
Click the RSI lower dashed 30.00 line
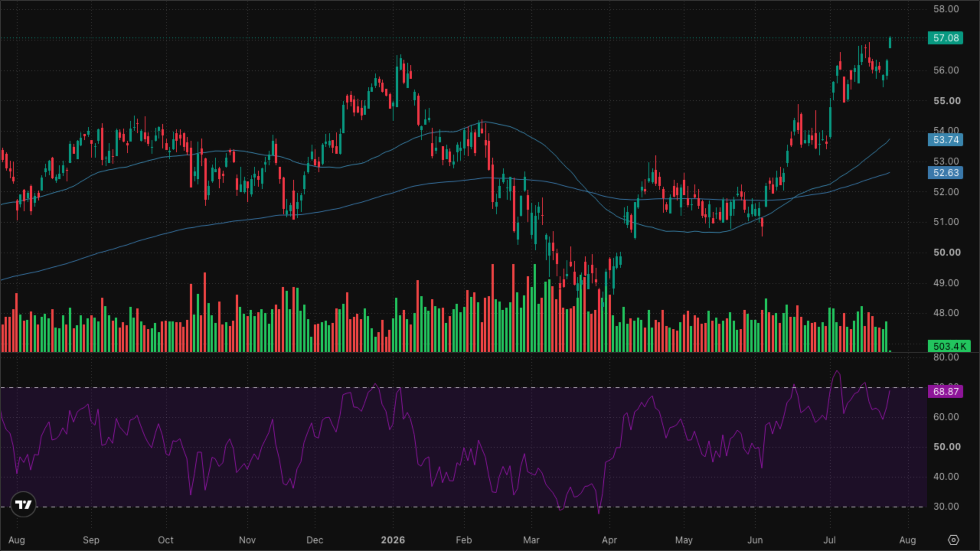[463, 507]
